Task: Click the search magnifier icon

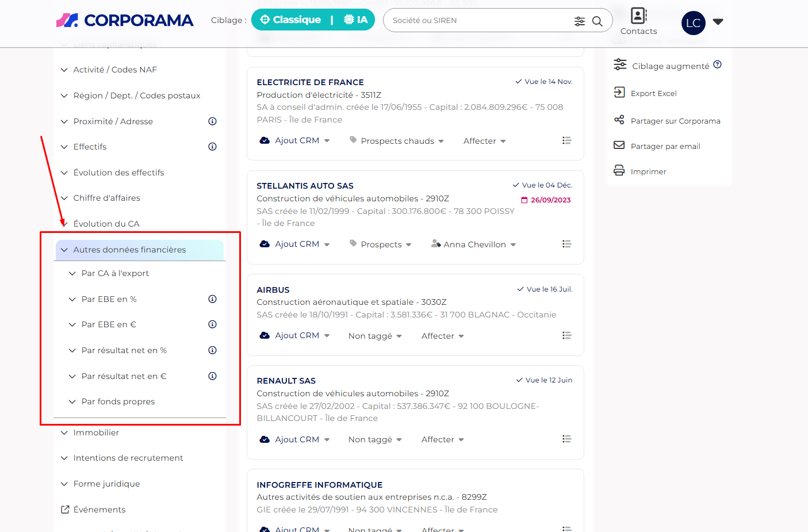Action: (598, 21)
